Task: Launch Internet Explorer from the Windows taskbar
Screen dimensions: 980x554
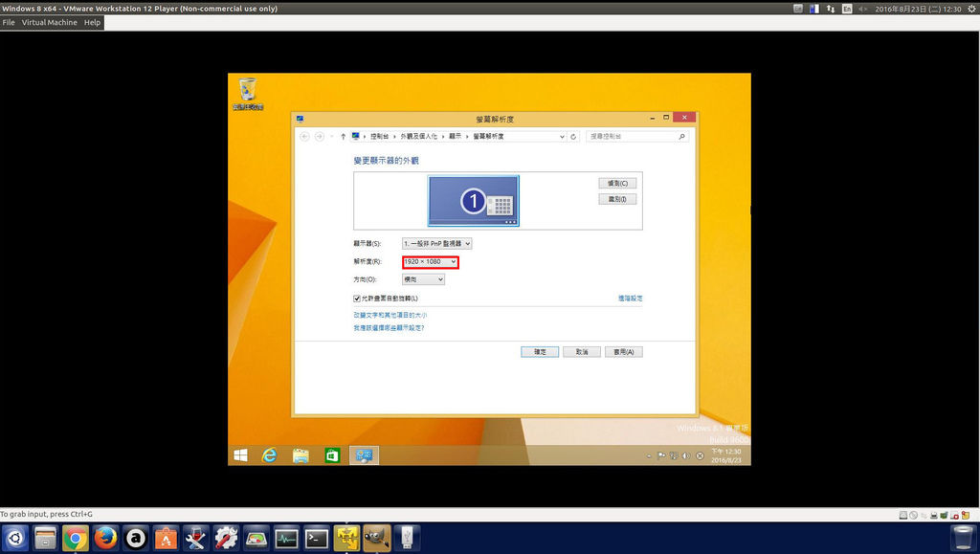Action: coord(269,455)
